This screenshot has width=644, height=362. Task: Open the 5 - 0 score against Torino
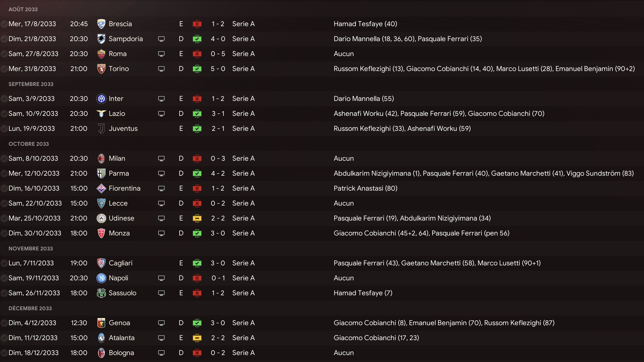218,69
